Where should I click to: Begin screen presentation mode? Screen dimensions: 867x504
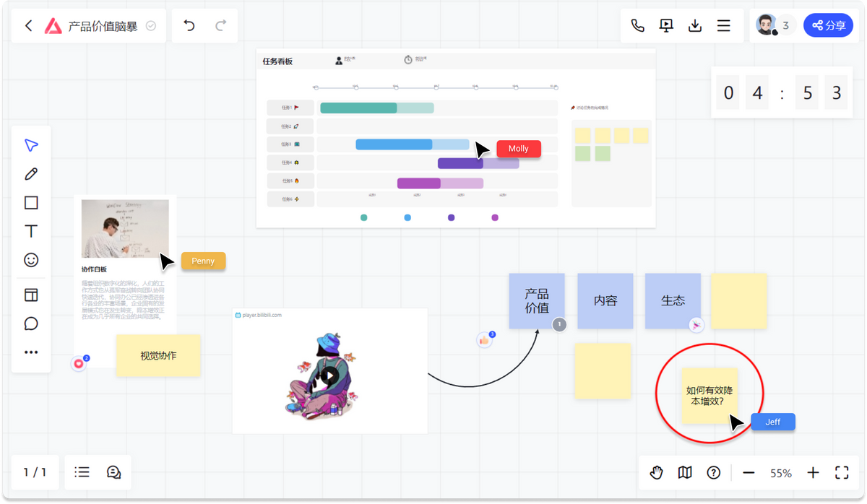tap(666, 25)
